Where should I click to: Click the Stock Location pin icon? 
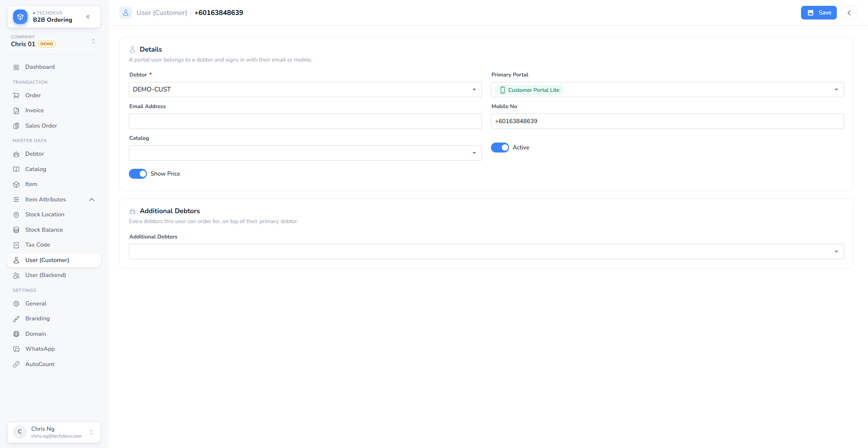click(x=16, y=214)
